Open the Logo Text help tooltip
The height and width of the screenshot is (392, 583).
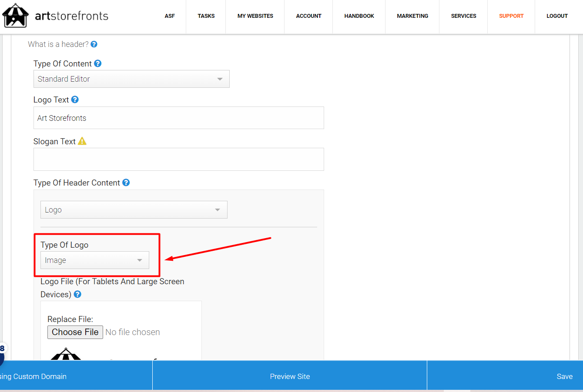[x=75, y=99]
